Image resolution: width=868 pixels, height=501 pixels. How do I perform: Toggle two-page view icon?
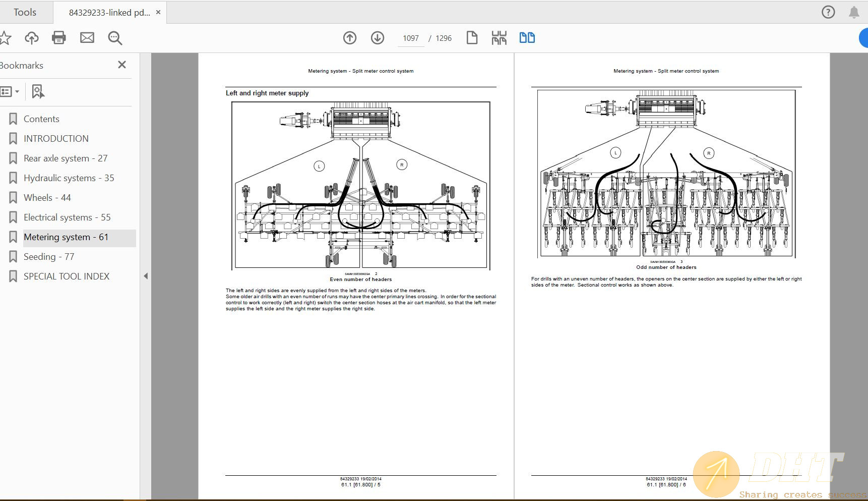pos(527,38)
